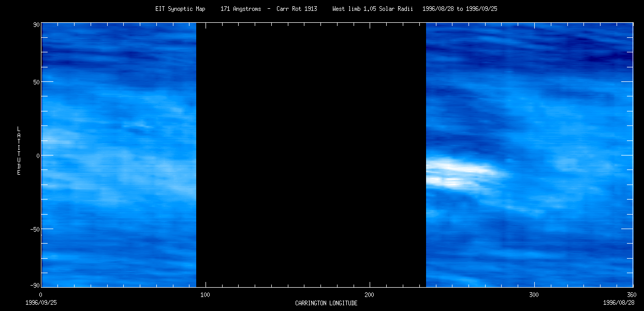Select the 0 latitude tick label

click(38, 155)
